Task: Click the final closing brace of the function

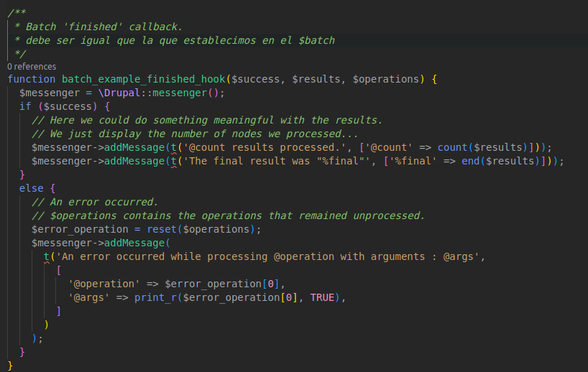Action: tap(10, 366)
